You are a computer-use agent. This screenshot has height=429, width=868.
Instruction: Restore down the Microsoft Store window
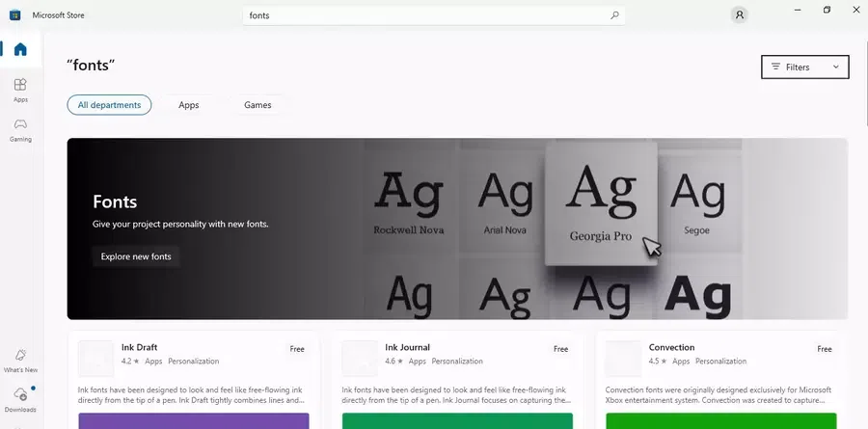[x=827, y=10]
